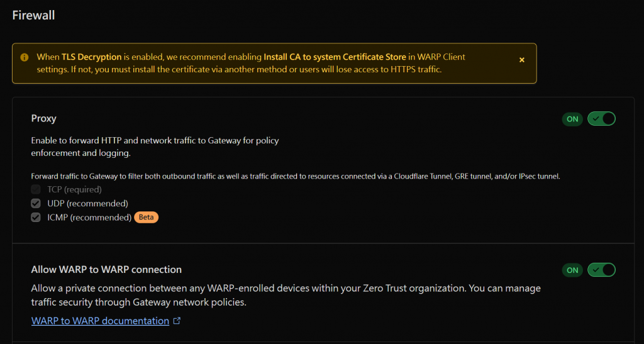644x344 pixels.
Task: Click external link icon beside WARP documentation
Action: point(177,321)
